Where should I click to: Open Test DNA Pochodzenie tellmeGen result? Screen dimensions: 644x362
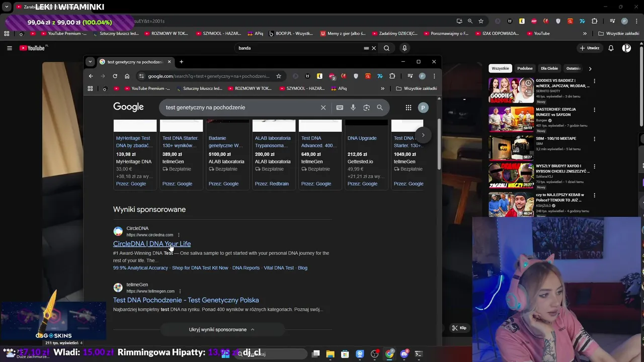[186, 300]
